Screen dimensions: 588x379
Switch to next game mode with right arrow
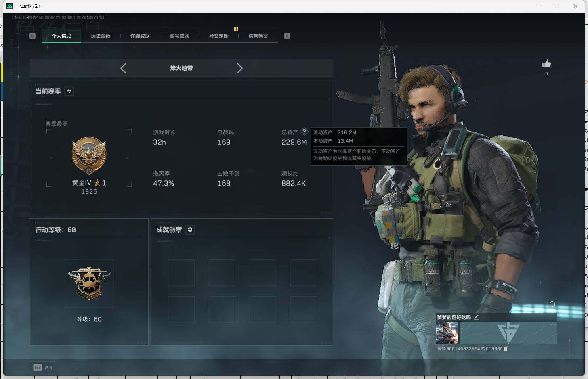coord(239,68)
